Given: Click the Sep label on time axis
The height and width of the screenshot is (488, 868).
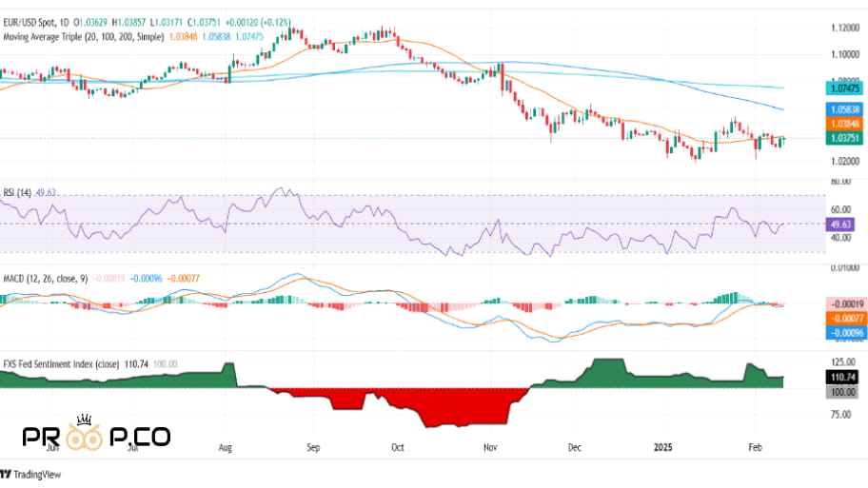Looking at the screenshot, I should (313, 448).
